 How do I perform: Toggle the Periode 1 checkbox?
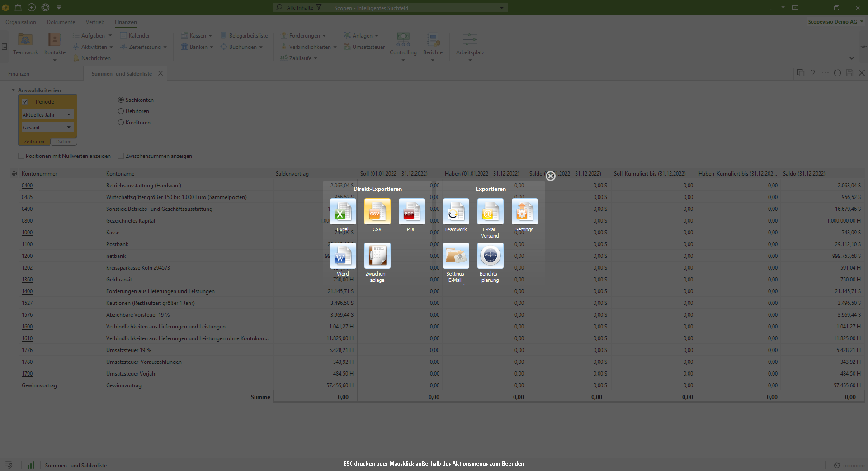pos(25,102)
